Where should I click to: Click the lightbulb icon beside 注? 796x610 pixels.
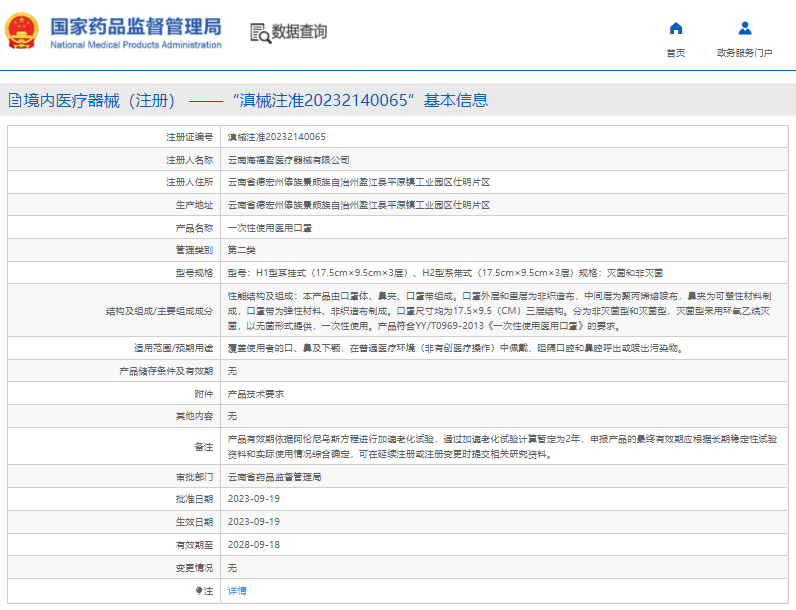point(199,591)
